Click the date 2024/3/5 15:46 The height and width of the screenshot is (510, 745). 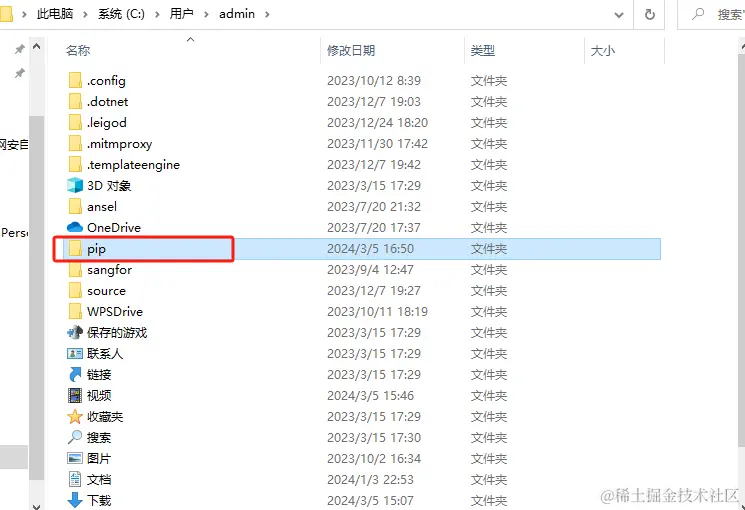coord(370,395)
